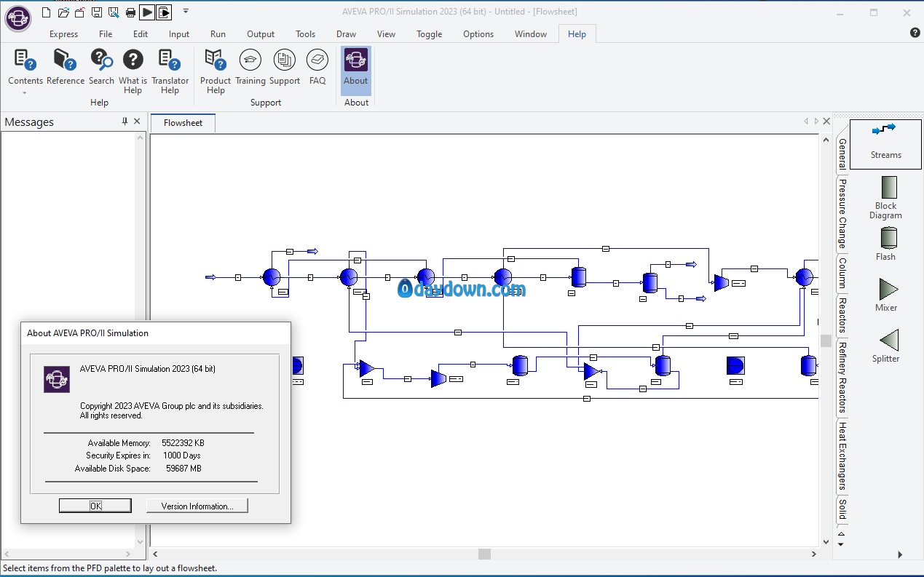Open the Reactors palette tab
924x577 pixels.
coord(842,316)
